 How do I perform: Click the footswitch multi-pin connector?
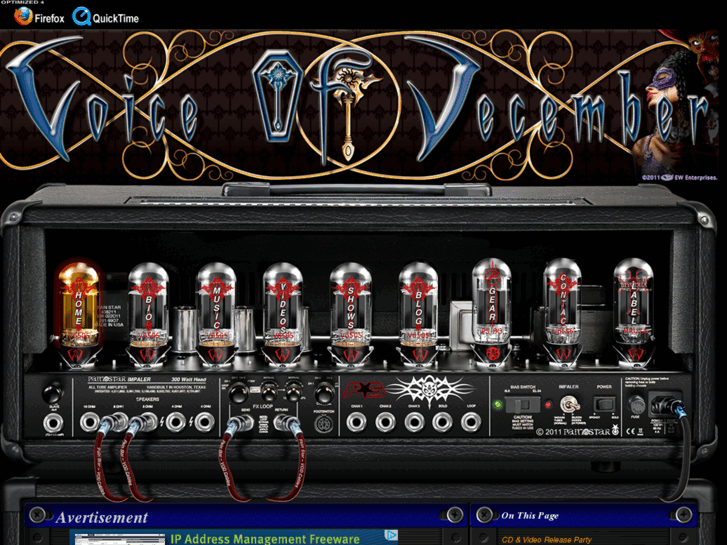tap(324, 424)
